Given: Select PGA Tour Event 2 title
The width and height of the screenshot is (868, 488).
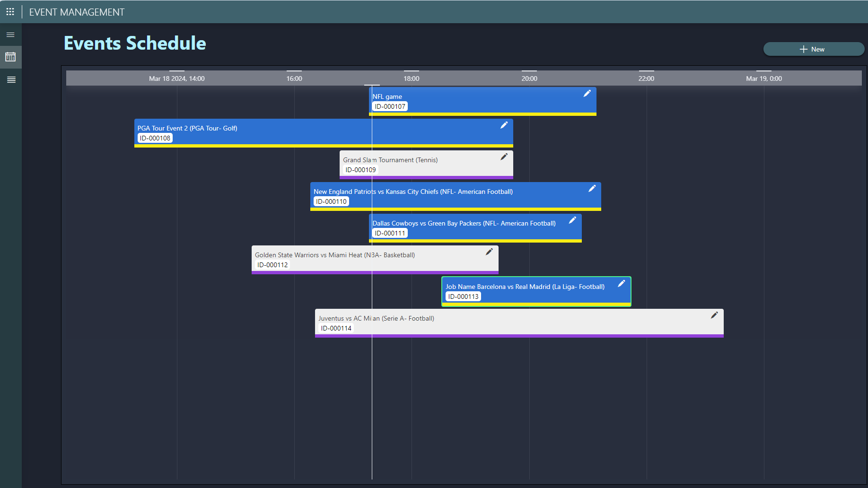Looking at the screenshot, I should [x=187, y=128].
